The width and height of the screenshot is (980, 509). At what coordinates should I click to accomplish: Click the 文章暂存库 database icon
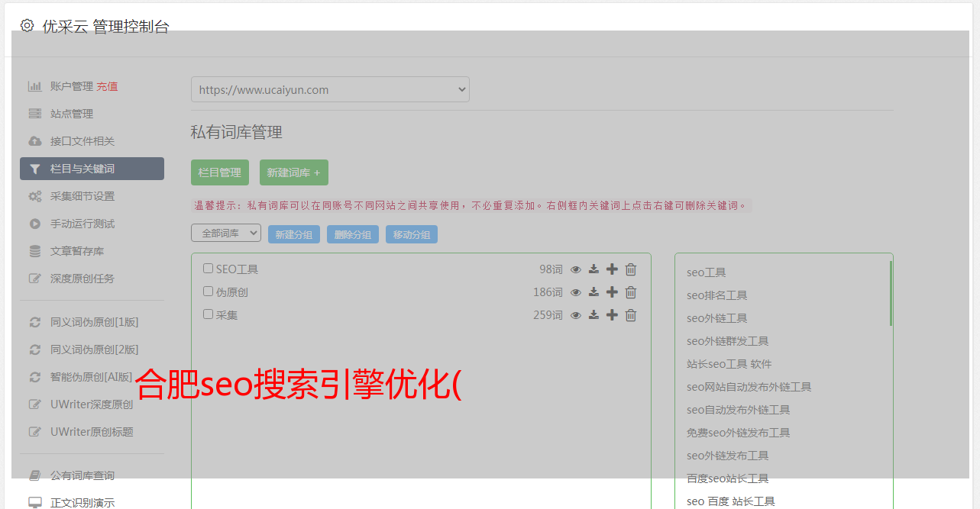coord(35,251)
